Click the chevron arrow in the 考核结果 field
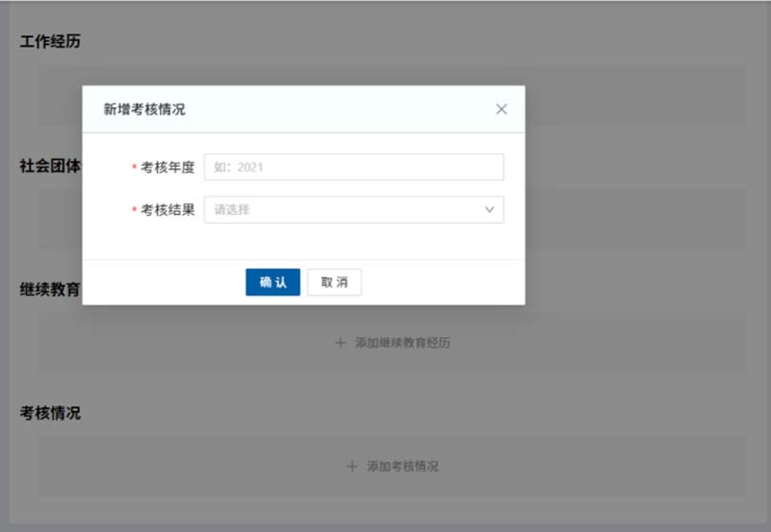This screenshot has height=532, width=771. [489, 209]
